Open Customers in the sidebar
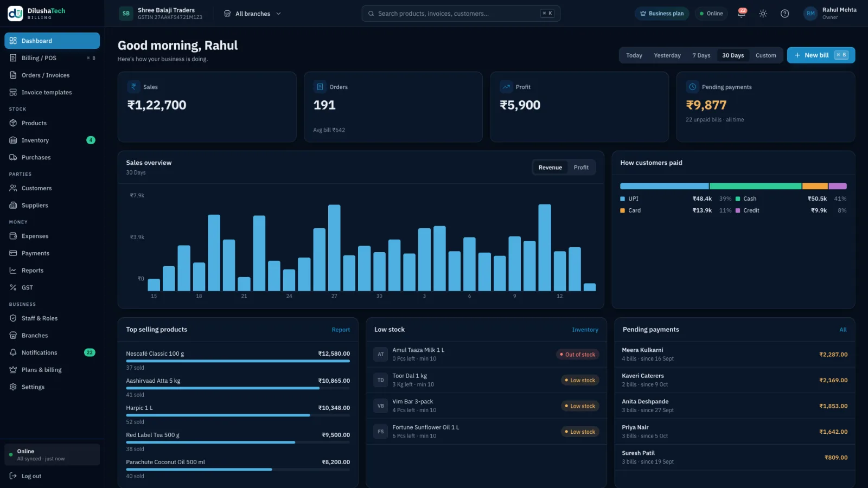Viewport: 868px width, 488px height. pyautogui.click(x=52, y=188)
